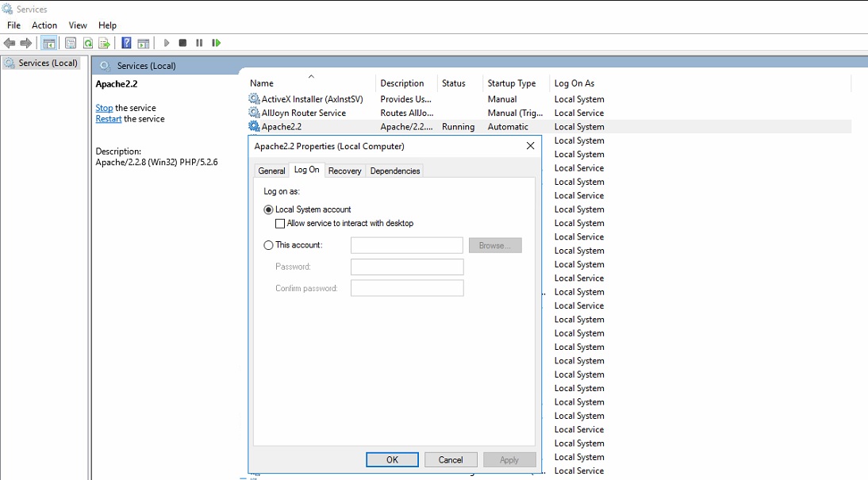This screenshot has height=480, width=868.
Task: Click Manual startup type of ActiveX Installer
Action: point(502,99)
